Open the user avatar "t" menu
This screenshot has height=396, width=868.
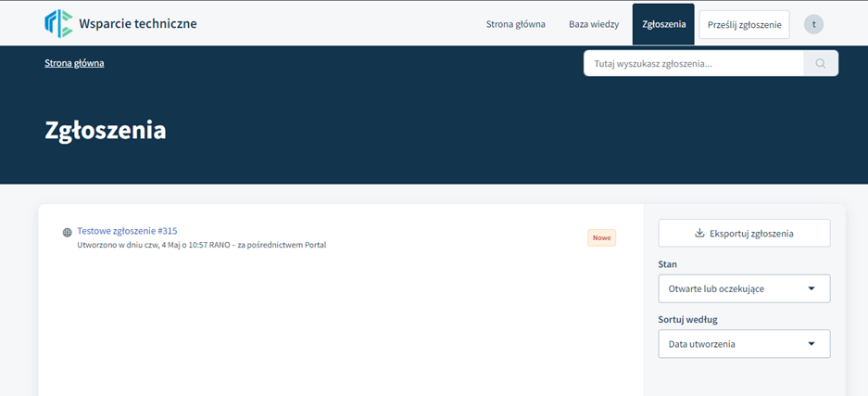click(813, 24)
